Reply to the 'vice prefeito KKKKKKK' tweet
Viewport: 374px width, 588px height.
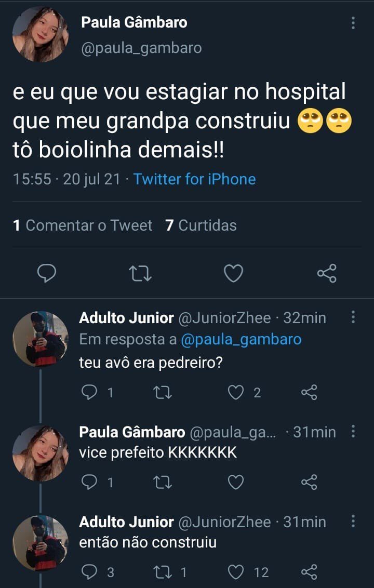(89, 483)
